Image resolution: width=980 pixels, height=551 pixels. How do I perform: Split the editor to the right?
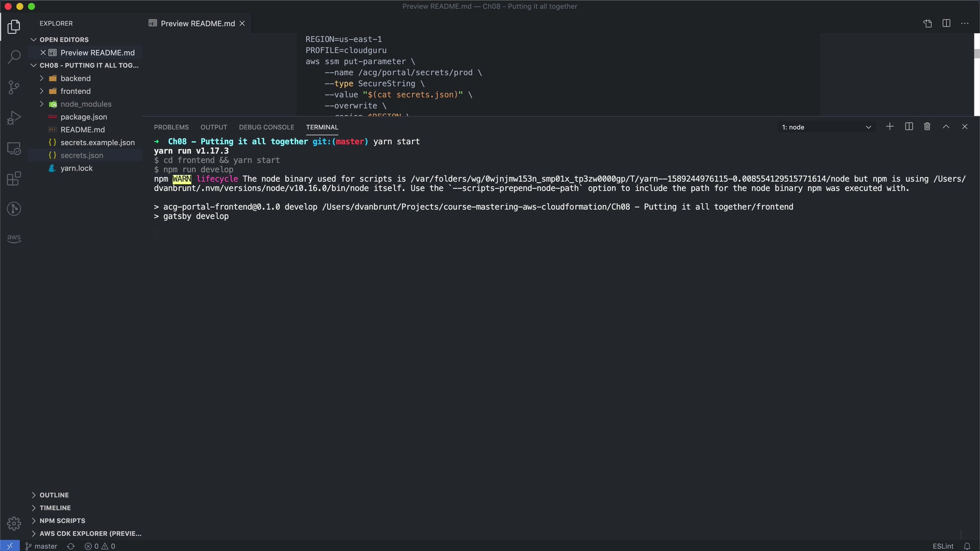tap(946, 23)
